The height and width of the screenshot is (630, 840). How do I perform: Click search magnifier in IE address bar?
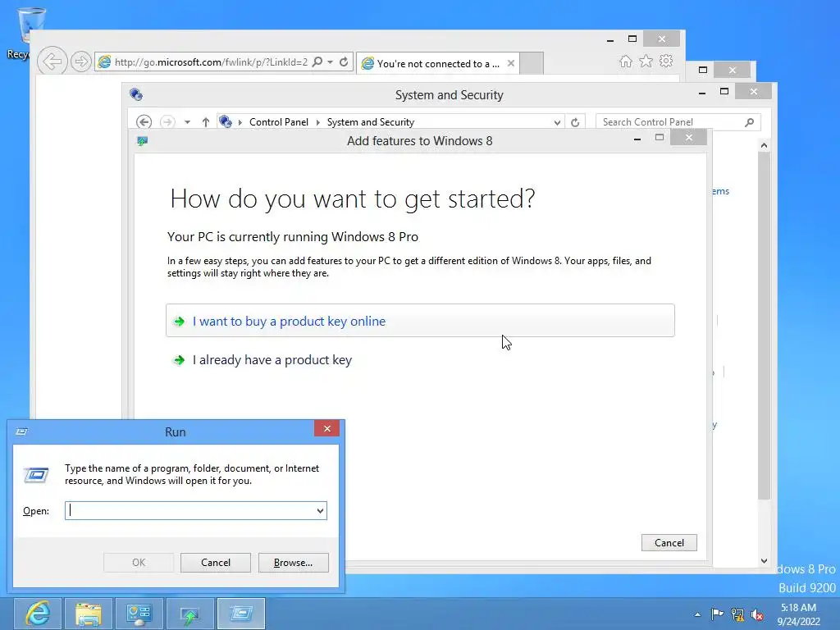317,62
